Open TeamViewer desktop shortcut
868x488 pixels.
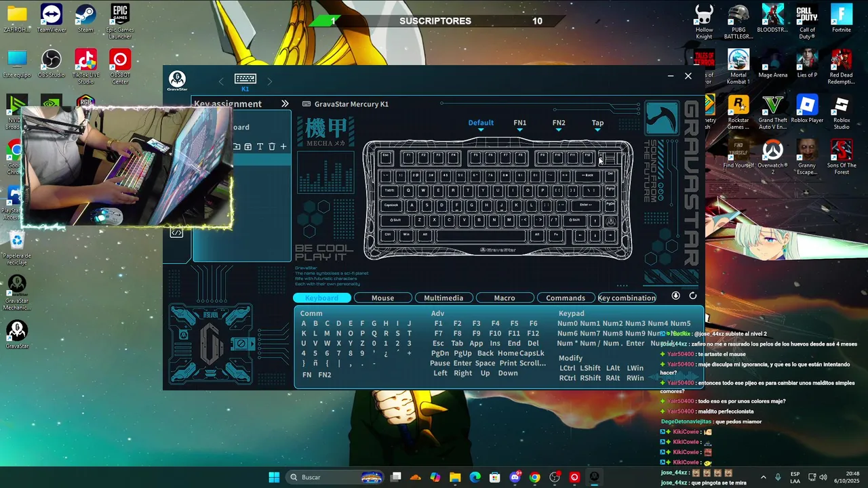[52, 19]
